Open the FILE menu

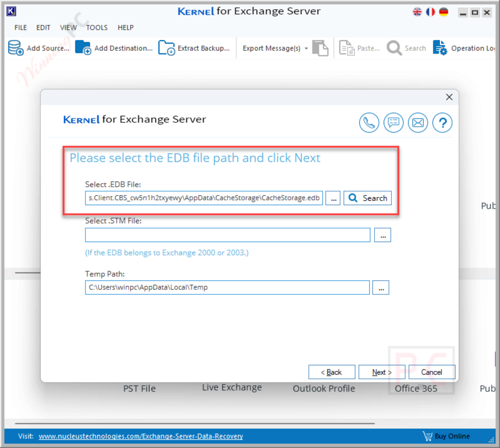[x=21, y=28]
